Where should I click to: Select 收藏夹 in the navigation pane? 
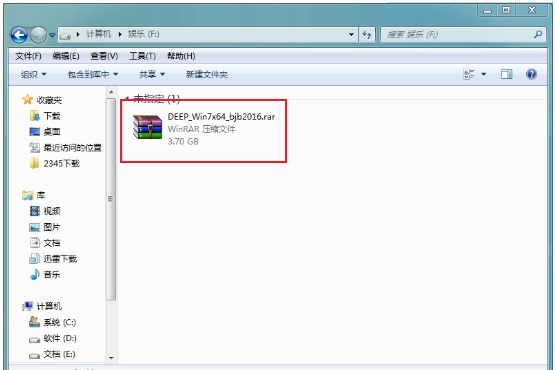click(49, 100)
